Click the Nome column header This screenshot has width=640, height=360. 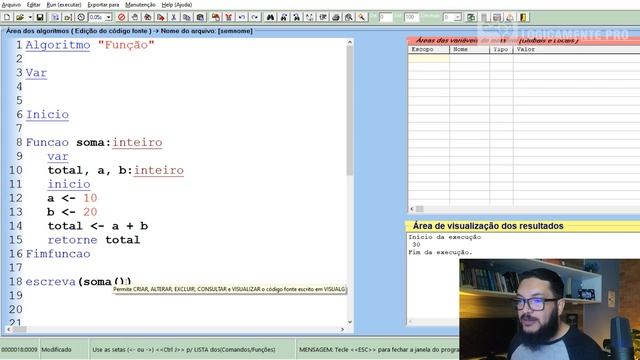pos(469,49)
